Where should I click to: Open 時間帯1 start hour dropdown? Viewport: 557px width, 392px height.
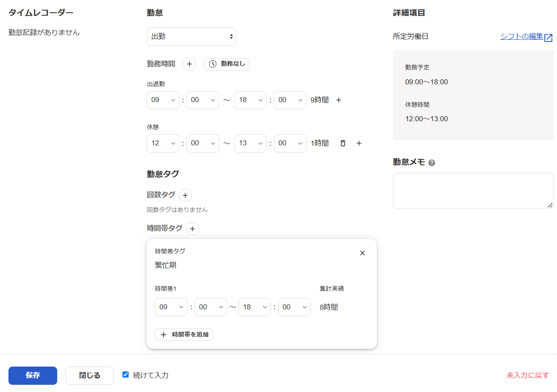(171, 307)
